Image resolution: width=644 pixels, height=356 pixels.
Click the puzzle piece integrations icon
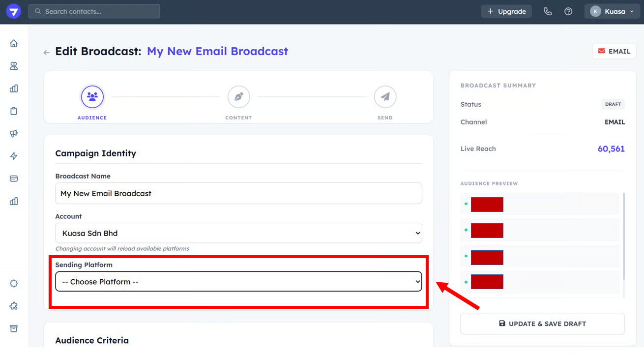(14, 306)
